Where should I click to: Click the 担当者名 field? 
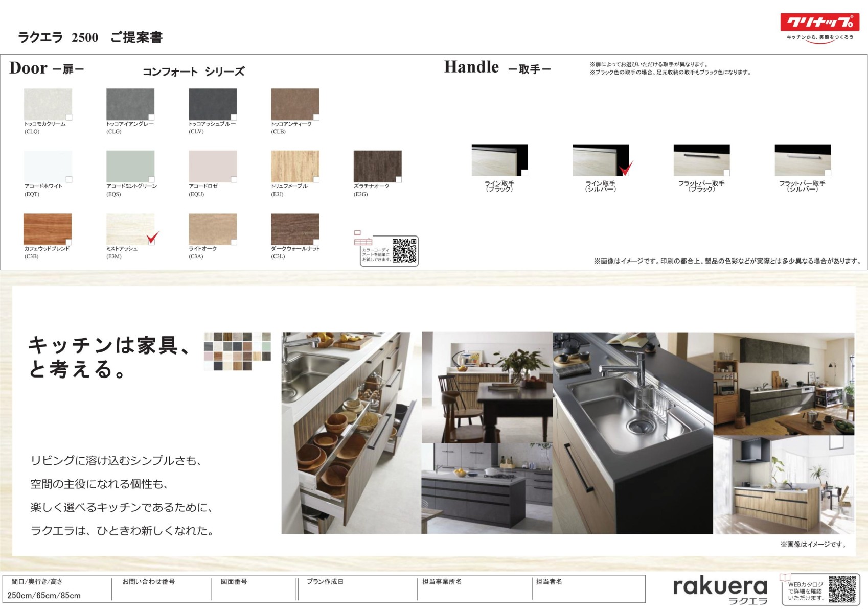(588, 589)
